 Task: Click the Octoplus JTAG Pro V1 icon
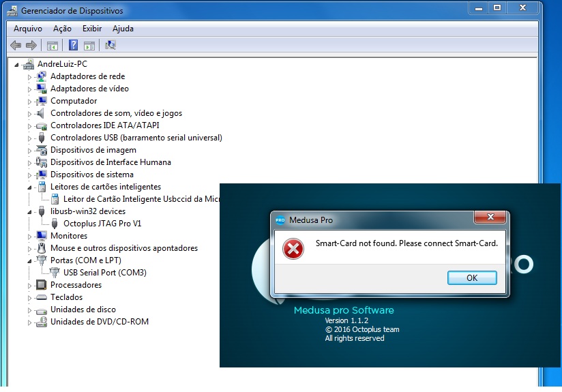pyautogui.click(x=55, y=224)
